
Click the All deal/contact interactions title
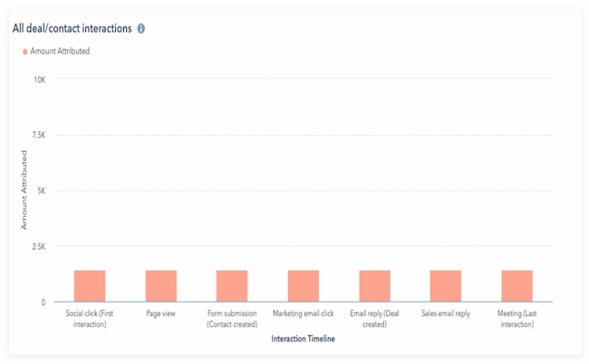(x=71, y=29)
